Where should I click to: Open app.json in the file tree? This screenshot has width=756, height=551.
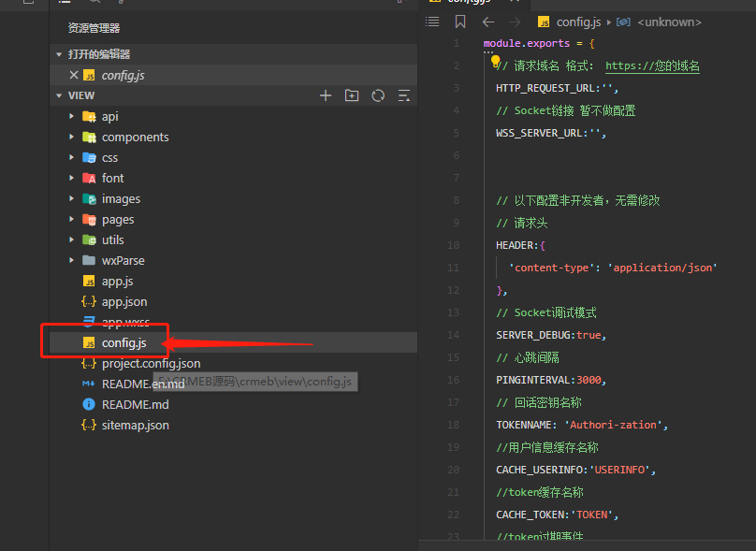[x=124, y=302]
